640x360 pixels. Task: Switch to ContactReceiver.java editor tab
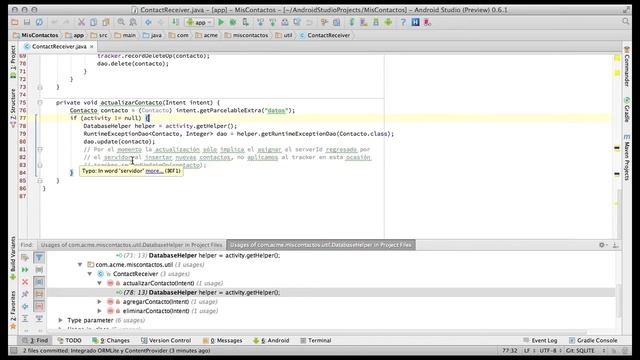pyautogui.click(x=58, y=47)
